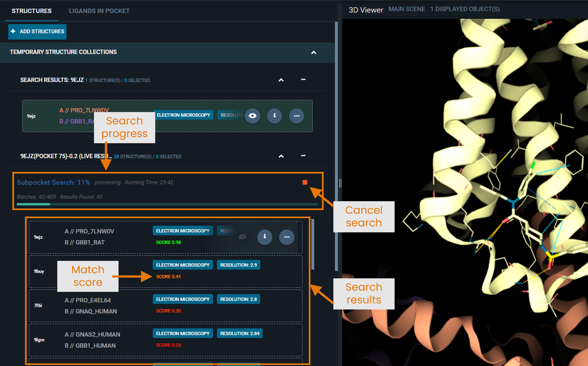Show hidden 9ejz result with crossed eye
Viewport: 588px width, 366px height.
click(242, 236)
